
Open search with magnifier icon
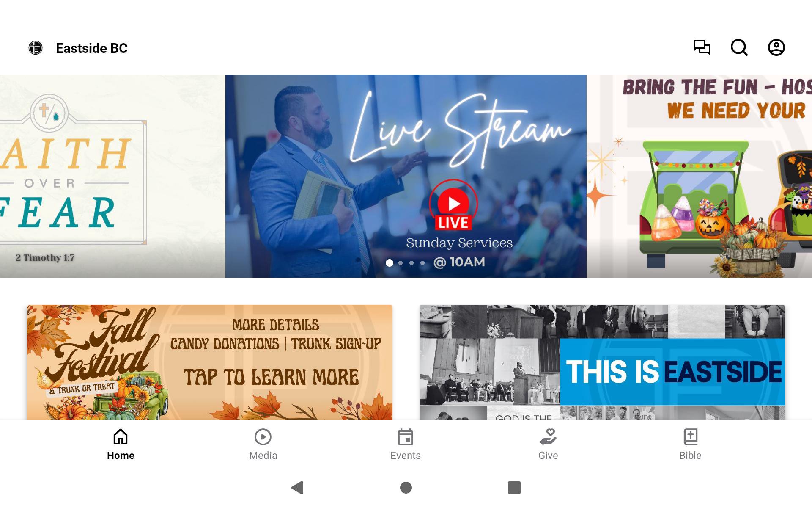pos(739,47)
